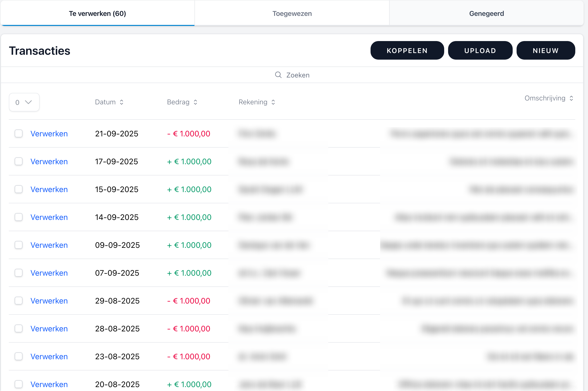Click the UPLOAD button
Screen dimensions: 588x391
point(480,51)
